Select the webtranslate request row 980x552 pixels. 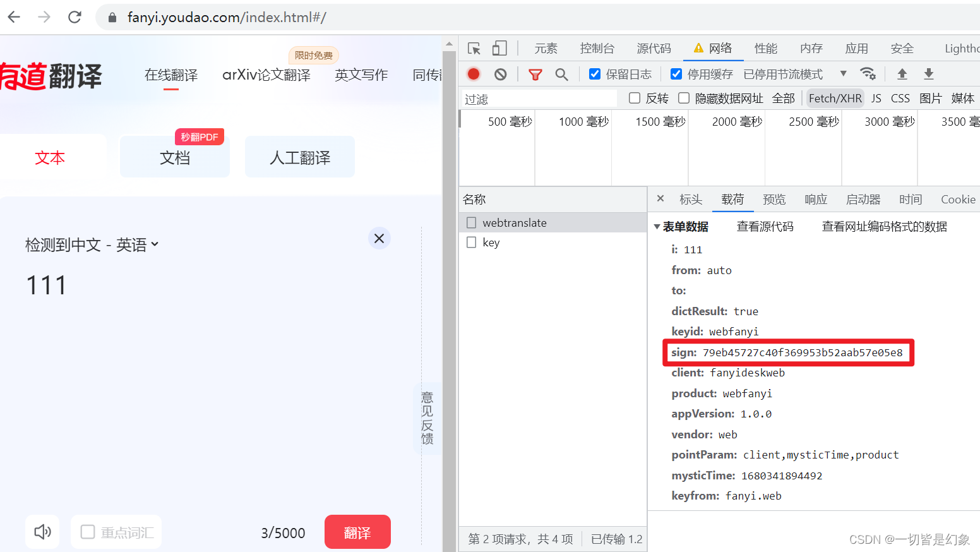tap(553, 222)
